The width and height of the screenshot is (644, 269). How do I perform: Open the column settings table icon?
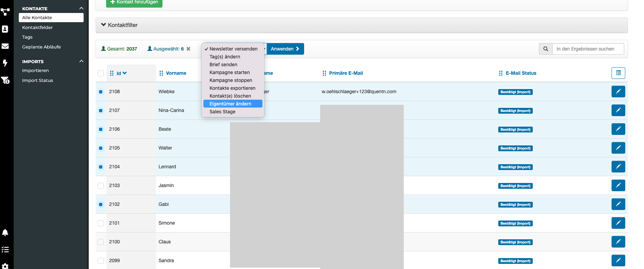click(x=618, y=73)
